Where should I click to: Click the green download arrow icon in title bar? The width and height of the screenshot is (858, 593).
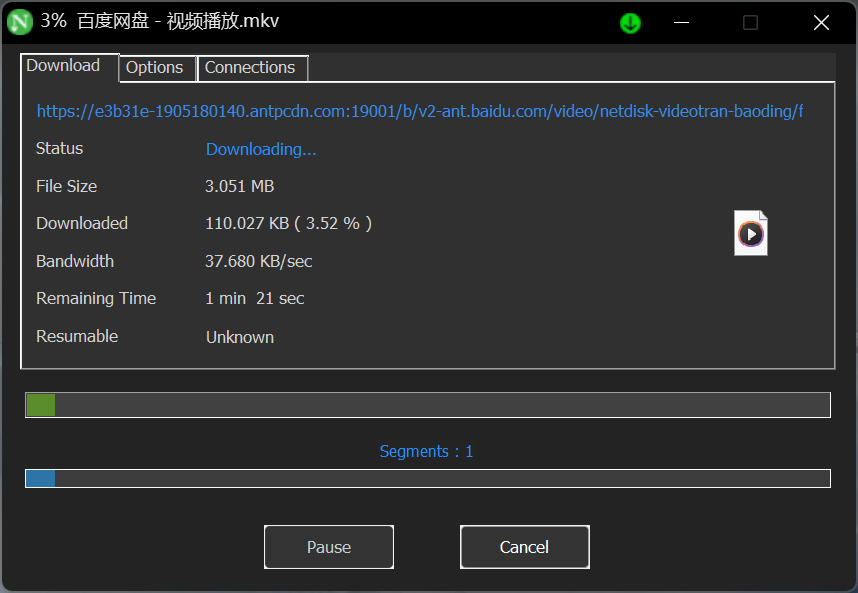click(630, 23)
